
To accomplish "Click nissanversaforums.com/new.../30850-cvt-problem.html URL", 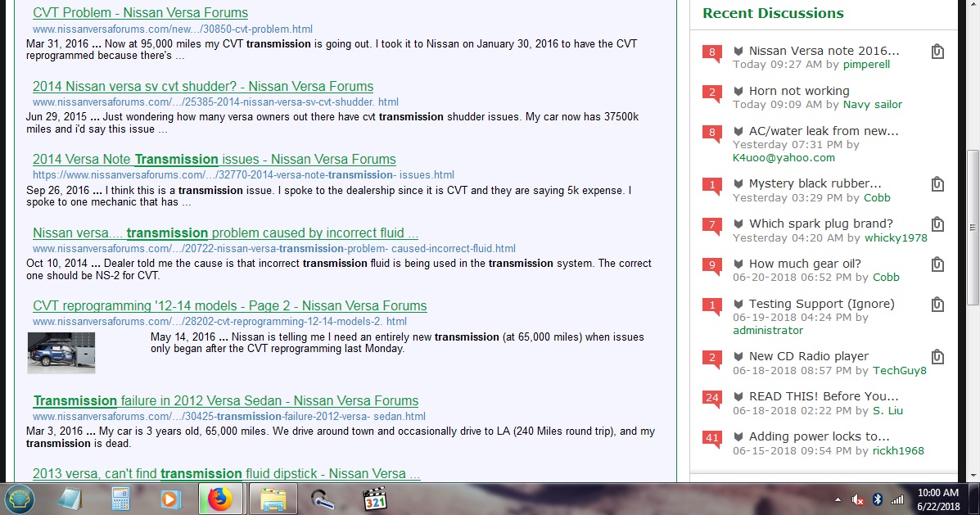I will 173,29.
